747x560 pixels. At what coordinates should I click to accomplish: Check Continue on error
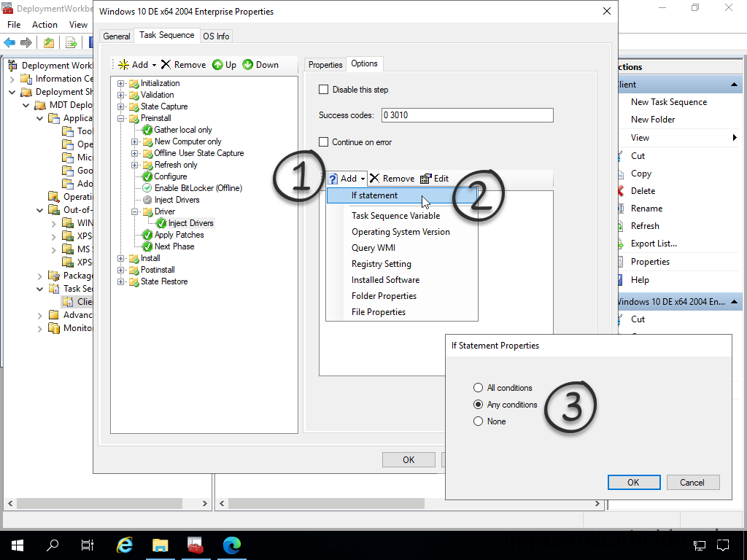click(323, 142)
